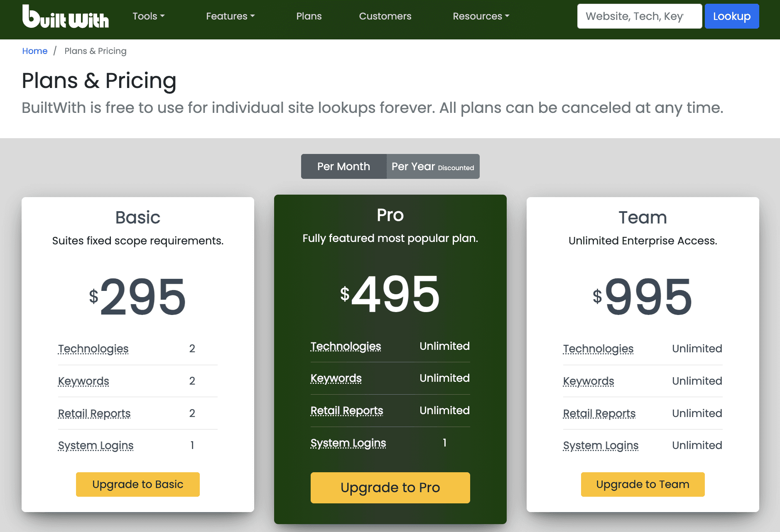Viewport: 780px width, 532px height.
Task: Click Keywords in the Basic plan
Action: 83,381
